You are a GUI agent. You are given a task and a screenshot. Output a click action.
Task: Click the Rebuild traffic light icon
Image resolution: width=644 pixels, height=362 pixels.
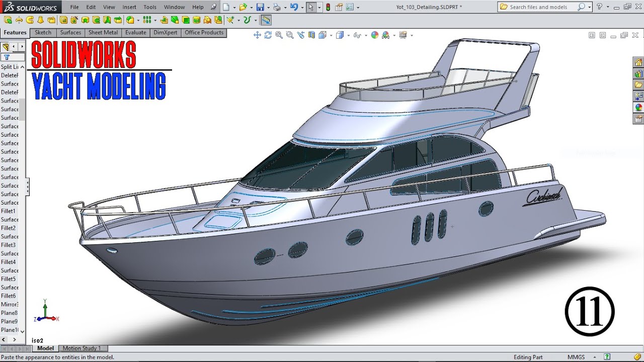coord(328,7)
